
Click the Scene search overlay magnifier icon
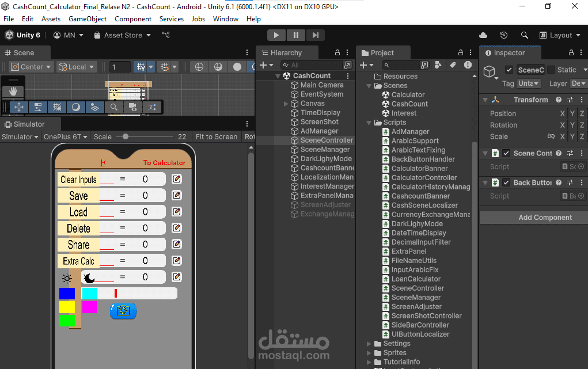[113, 107]
